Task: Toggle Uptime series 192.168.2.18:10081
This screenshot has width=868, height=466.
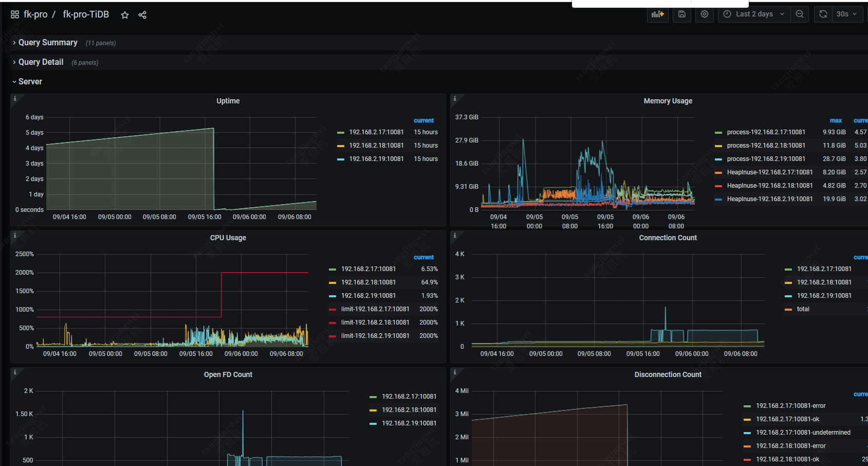Action: click(x=376, y=146)
